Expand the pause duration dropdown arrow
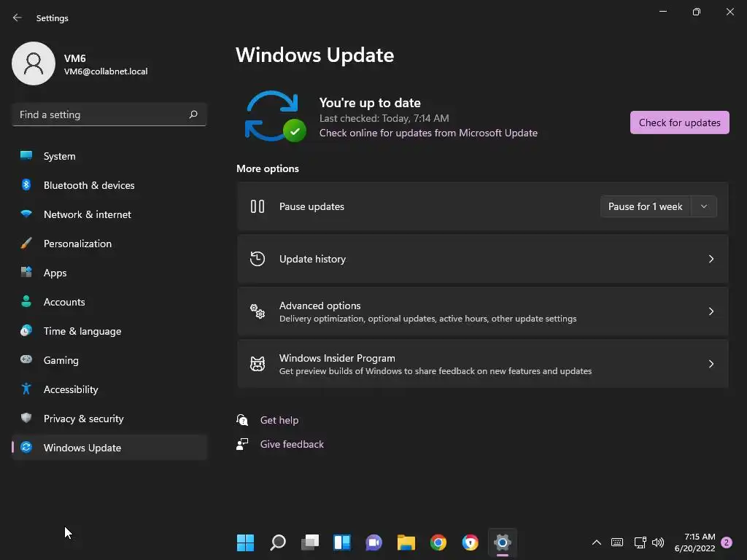Image resolution: width=747 pixels, height=560 pixels. pos(704,206)
